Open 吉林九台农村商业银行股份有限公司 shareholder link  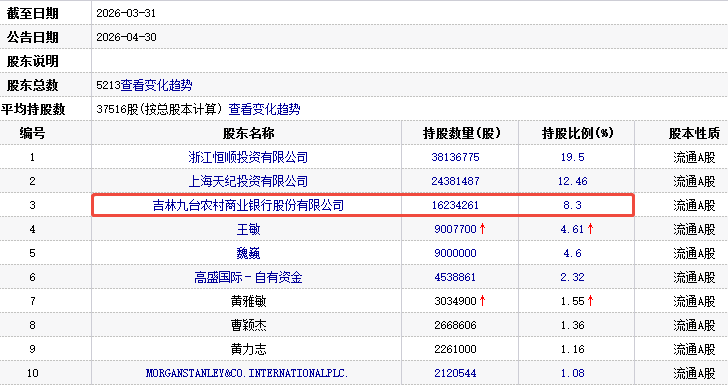click(248, 205)
